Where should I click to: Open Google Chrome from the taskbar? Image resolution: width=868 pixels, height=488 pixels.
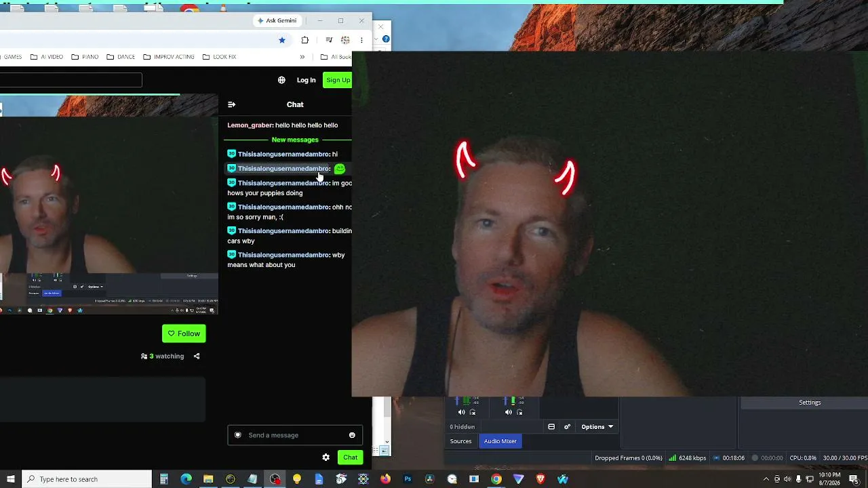pyautogui.click(x=496, y=479)
